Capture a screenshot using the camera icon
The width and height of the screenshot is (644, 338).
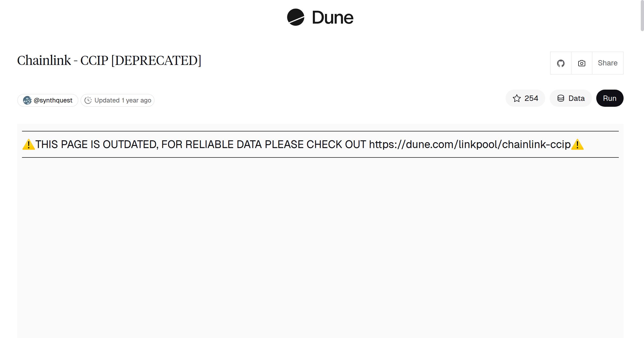[x=581, y=63]
